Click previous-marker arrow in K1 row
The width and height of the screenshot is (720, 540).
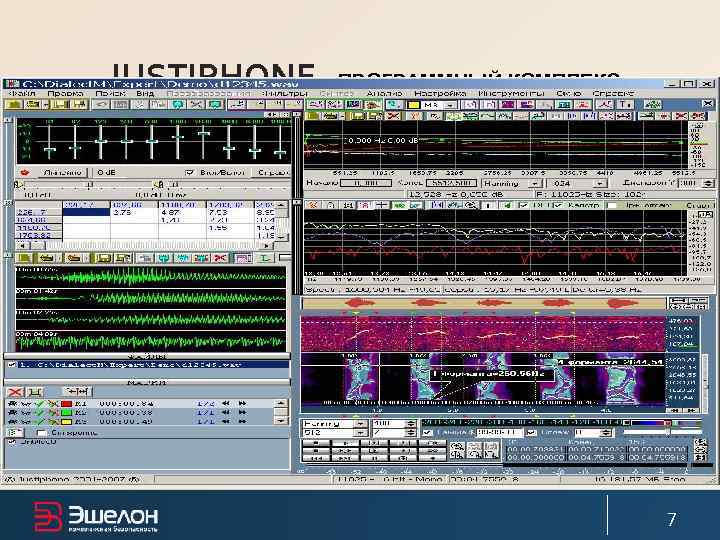click(x=225, y=404)
